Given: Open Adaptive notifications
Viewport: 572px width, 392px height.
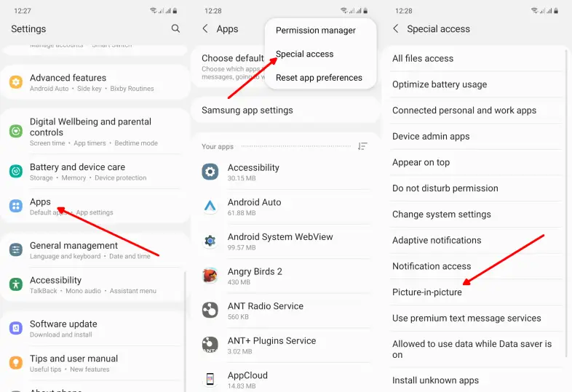Looking at the screenshot, I should 476,240.
